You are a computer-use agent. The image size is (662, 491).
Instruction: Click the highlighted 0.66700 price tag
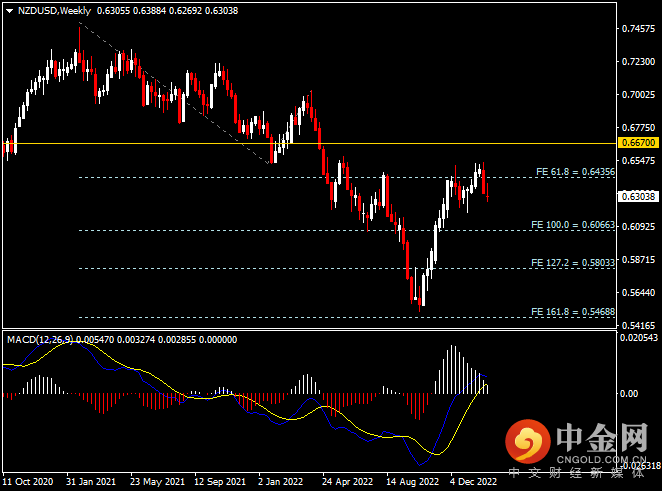click(639, 143)
